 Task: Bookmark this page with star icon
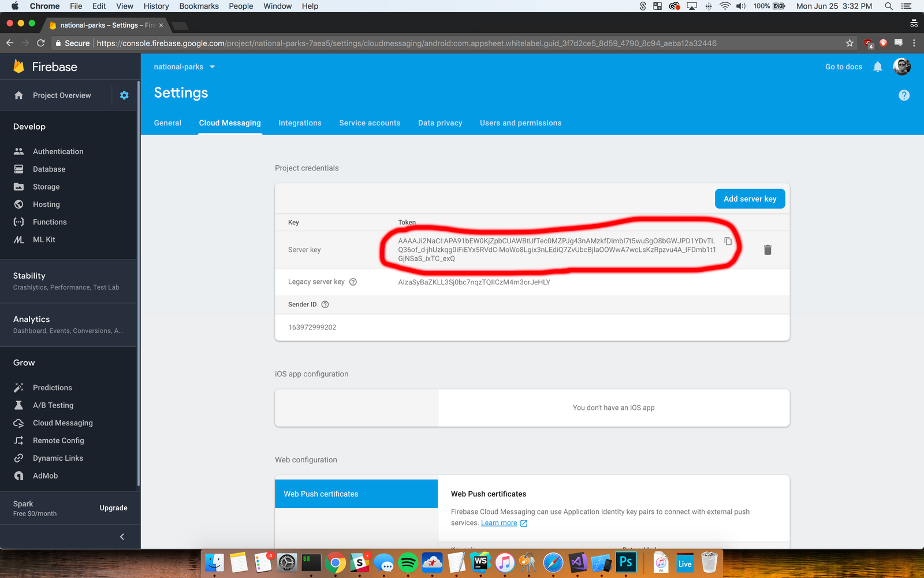click(x=850, y=43)
